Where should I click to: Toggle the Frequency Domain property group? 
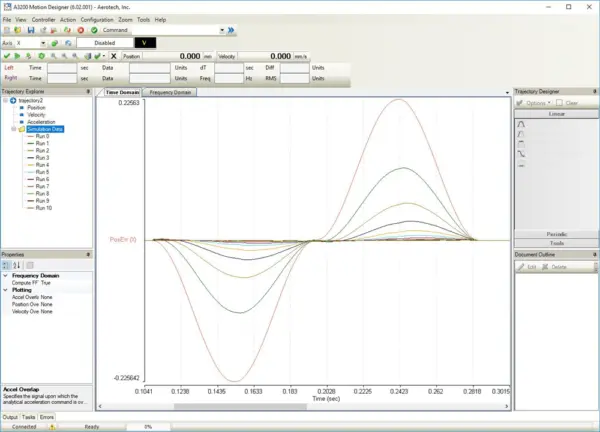[x=6, y=275]
